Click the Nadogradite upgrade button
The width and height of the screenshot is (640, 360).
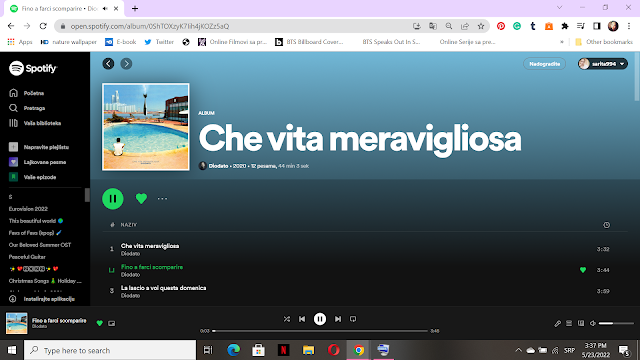pyautogui.click(x=544, y=64)
